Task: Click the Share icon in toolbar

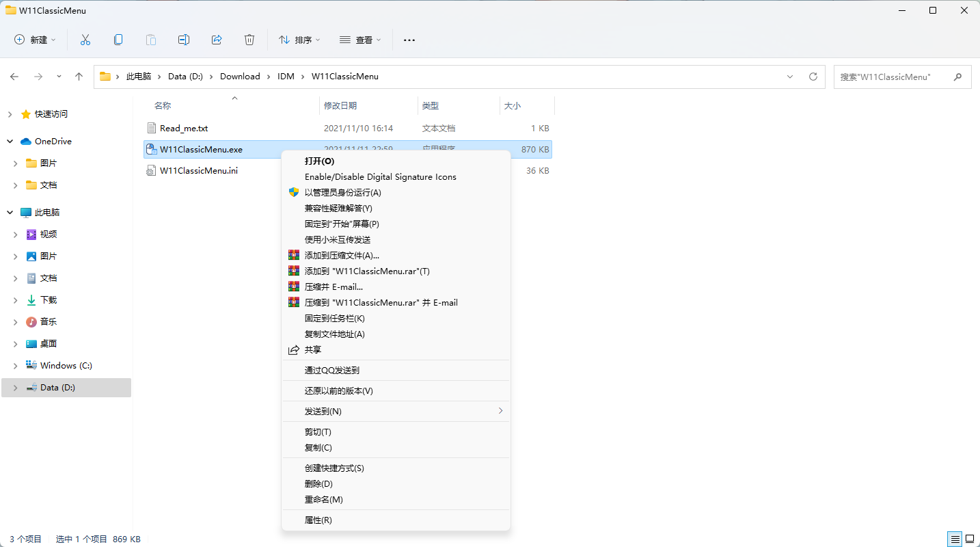Action: pos(217,40)
